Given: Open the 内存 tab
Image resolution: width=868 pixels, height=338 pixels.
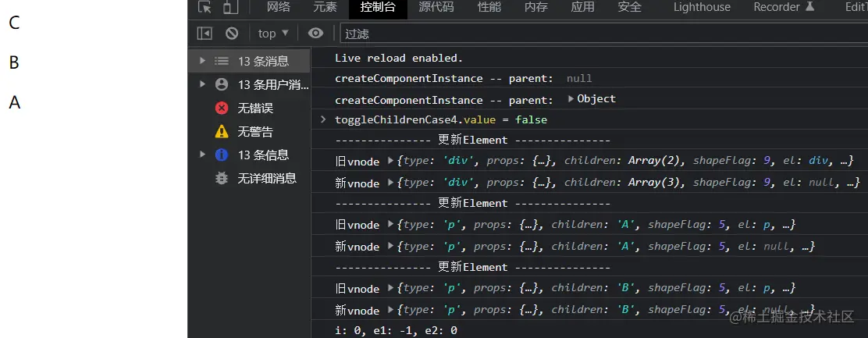Looking at the screenshot, I should (x=535, y=7).
